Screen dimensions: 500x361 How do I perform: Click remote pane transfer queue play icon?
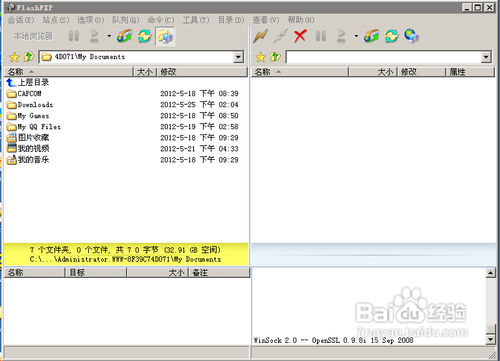pos(341,36)
